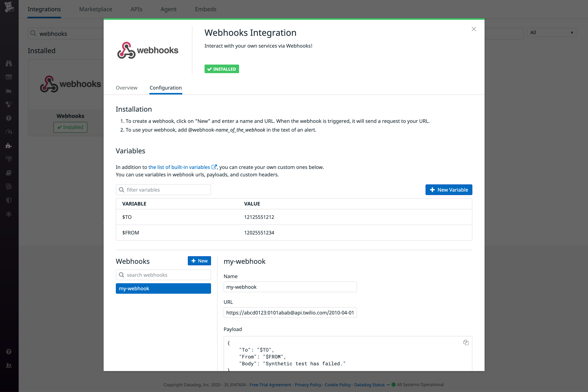This screenshot has height=392, width=588.
Task: Click the Datadog logo in the top corner
Action: (9, 7)
